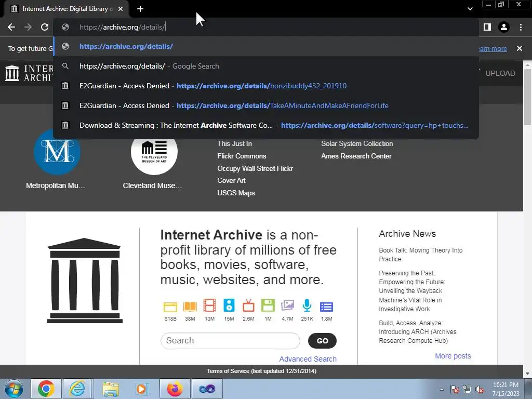Toggle the browser side panel icon
The height and width of the screenshot is (399, 532).
tap(487, 27)
